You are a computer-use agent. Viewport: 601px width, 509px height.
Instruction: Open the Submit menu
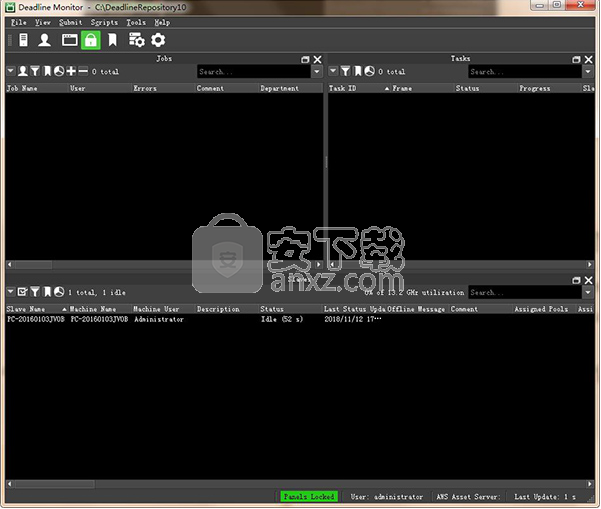coord(71,22)
